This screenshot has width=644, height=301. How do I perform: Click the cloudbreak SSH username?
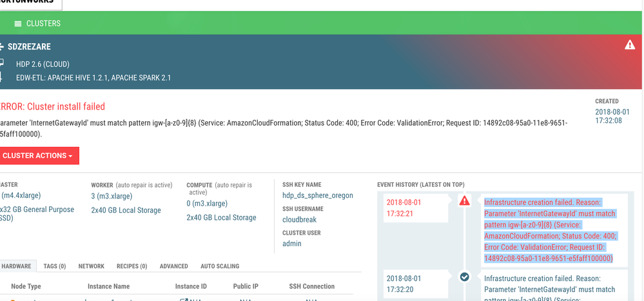tap(299, 219)
